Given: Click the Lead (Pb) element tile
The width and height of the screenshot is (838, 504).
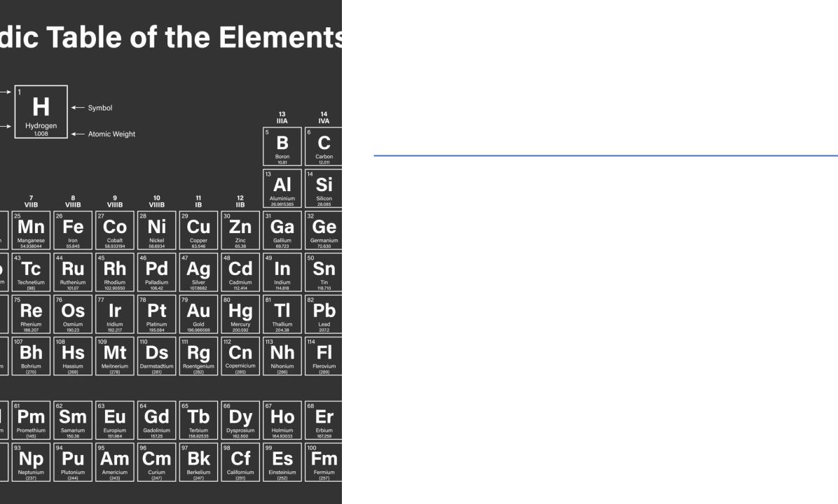Looking at the screenshot, I should (x=323, y=314).
